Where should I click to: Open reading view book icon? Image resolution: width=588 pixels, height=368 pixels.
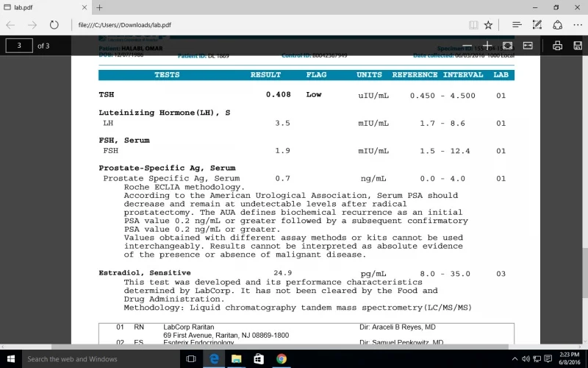pyautogui.click(x=473, y=25)
